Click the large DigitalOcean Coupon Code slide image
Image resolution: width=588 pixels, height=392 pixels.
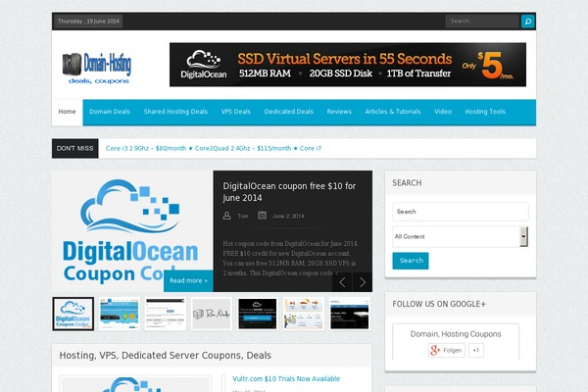[x=132, y=231]
